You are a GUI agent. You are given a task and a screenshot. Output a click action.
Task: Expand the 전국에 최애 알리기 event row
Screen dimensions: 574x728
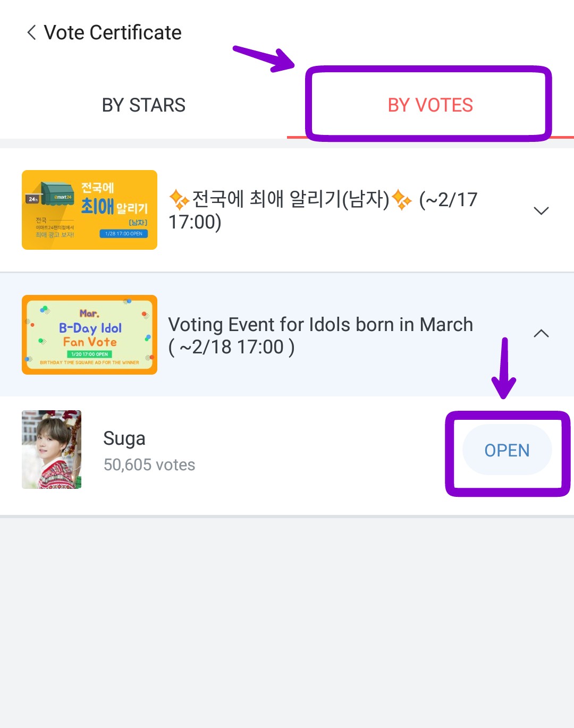click(541, 211)
